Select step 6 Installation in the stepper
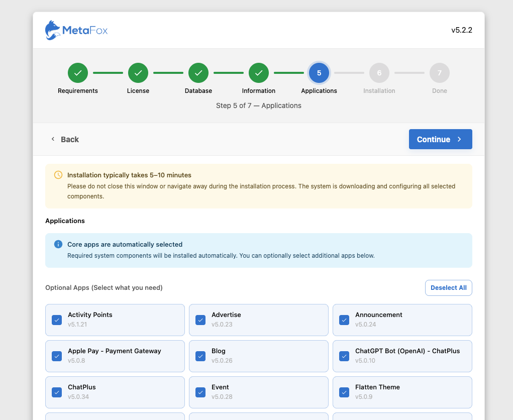Viewport: 513px width, 420px height. coord(379,73)
